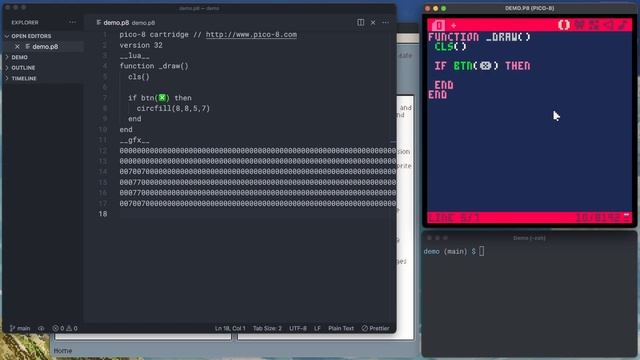Select PICO-8 code tab 0

[x=438, y=25]
